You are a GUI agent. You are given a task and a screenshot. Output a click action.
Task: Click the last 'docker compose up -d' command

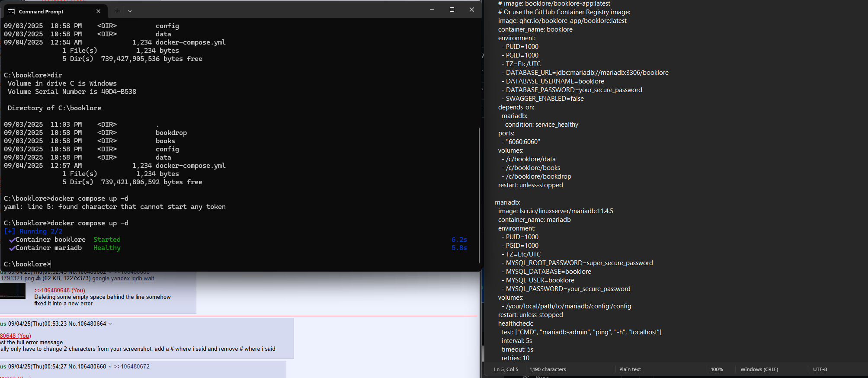pos(90,223)
